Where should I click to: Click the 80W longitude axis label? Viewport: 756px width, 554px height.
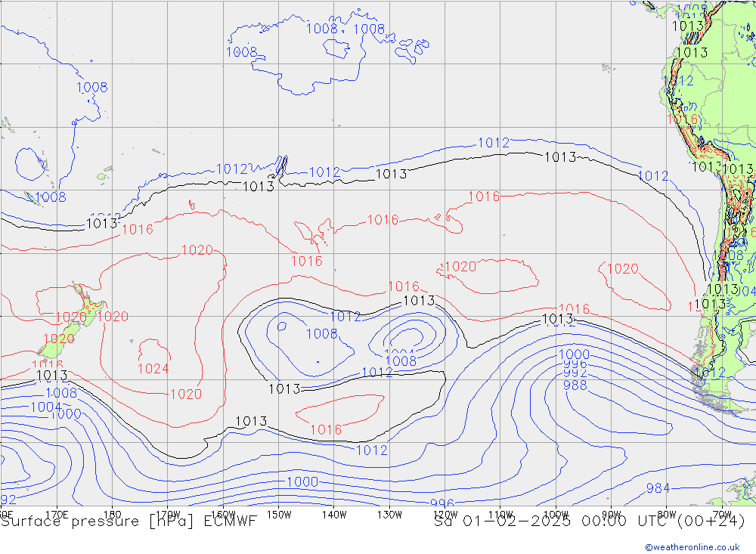pyautogui.click(x=666, y=515)
